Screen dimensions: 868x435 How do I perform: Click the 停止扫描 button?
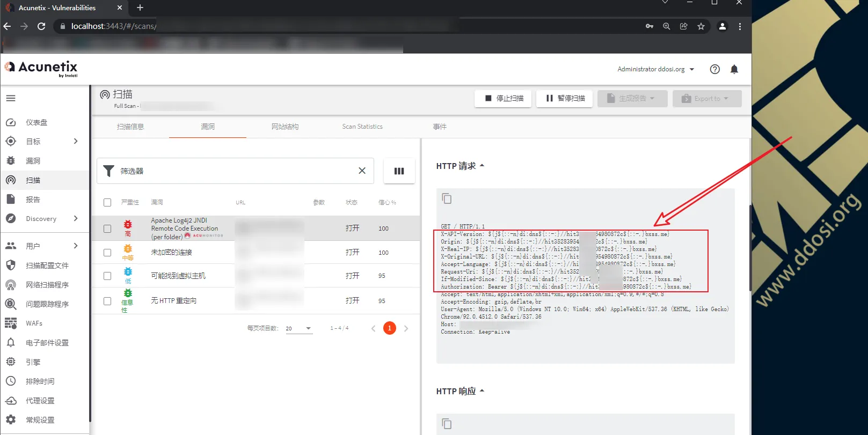[504, 99]
